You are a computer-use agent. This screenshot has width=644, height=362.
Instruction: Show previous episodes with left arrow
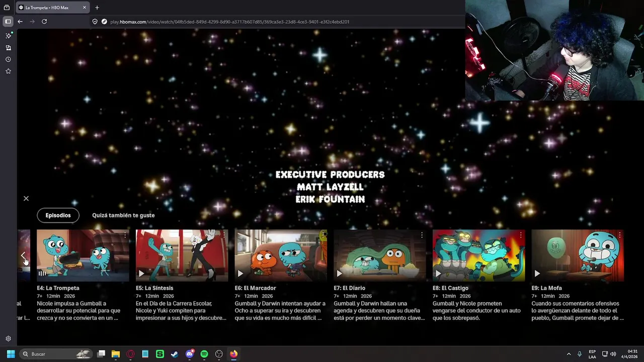(x=23, y=256)
